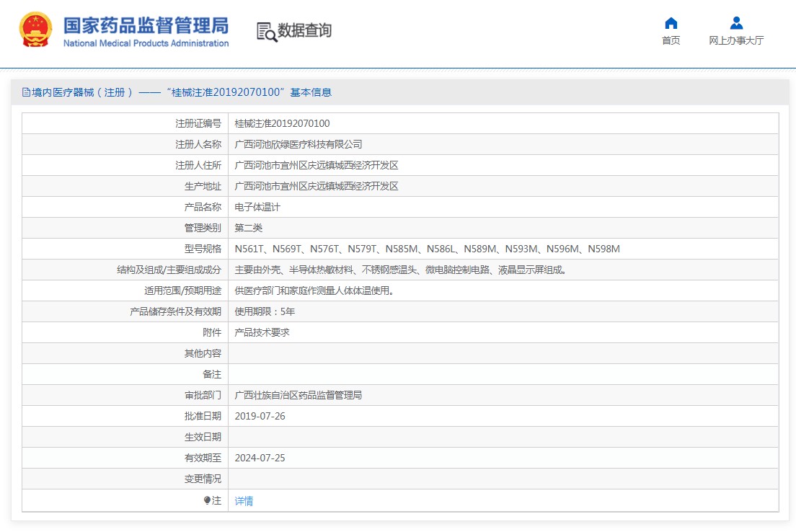The width and height of the screenshot is (796, 532).
Task: Select 广西河池欣绿医疗科技有限公司 cell
Action: click(298, 144)
